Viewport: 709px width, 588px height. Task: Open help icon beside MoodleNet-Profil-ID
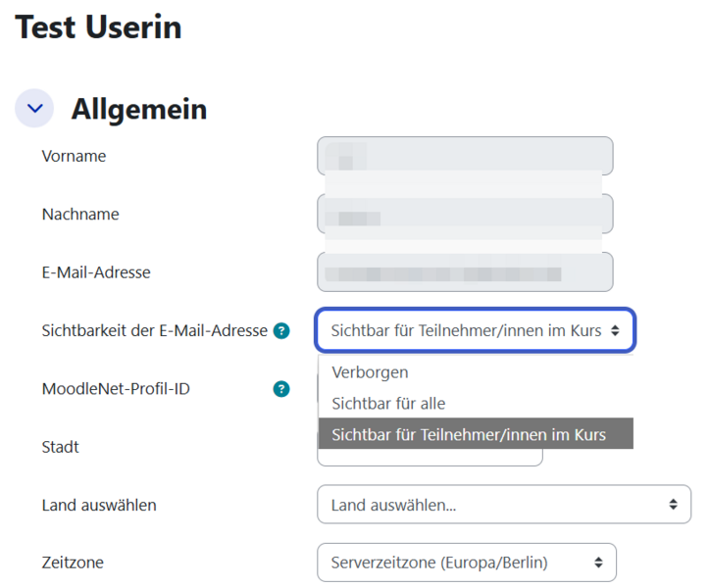point(281,389)
